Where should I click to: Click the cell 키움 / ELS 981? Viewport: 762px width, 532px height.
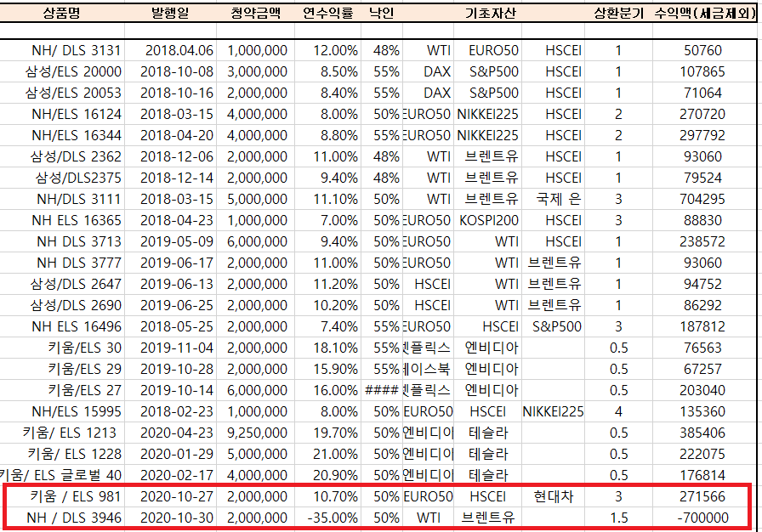coord(62,497)
